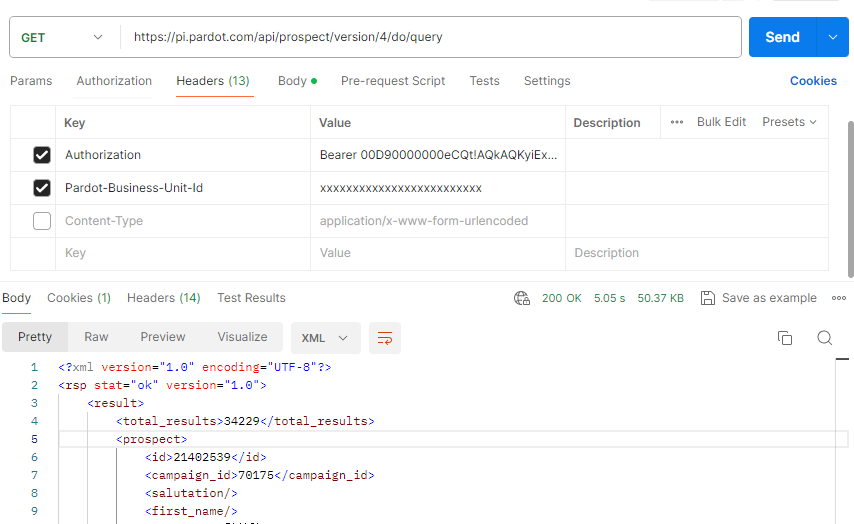Enable the Content-Type header checkbox
The image size is (854, 524).
click(42, 221)
